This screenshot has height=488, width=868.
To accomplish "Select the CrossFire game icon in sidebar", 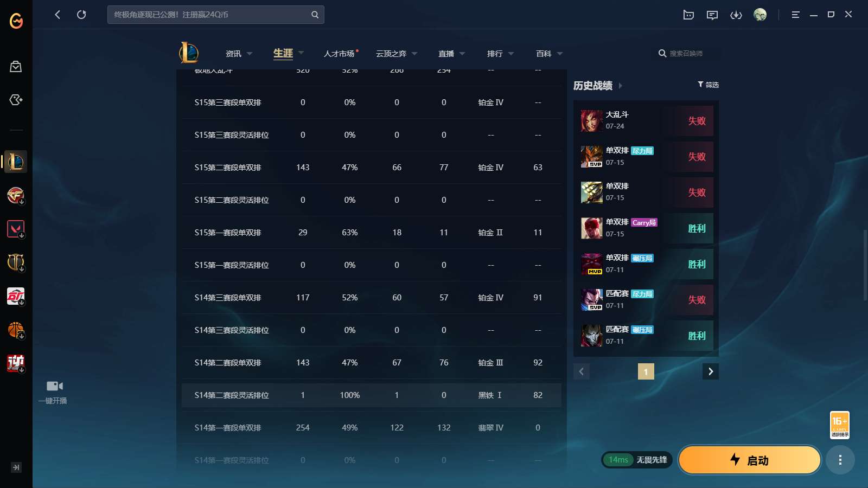I will tap(16, 195).
